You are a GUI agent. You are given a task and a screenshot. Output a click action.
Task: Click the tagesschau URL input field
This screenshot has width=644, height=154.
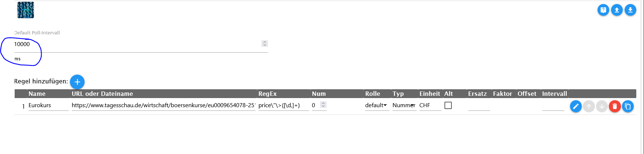click(x=163, y=105)
